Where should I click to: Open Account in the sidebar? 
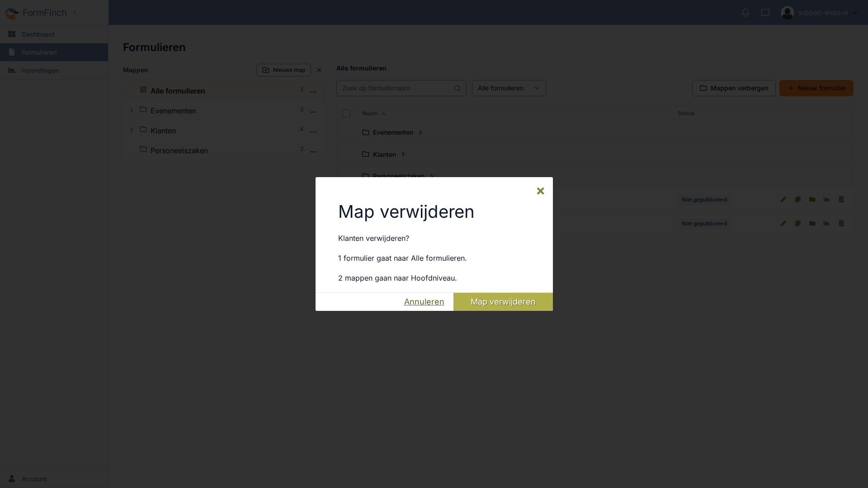coord(54,479)
